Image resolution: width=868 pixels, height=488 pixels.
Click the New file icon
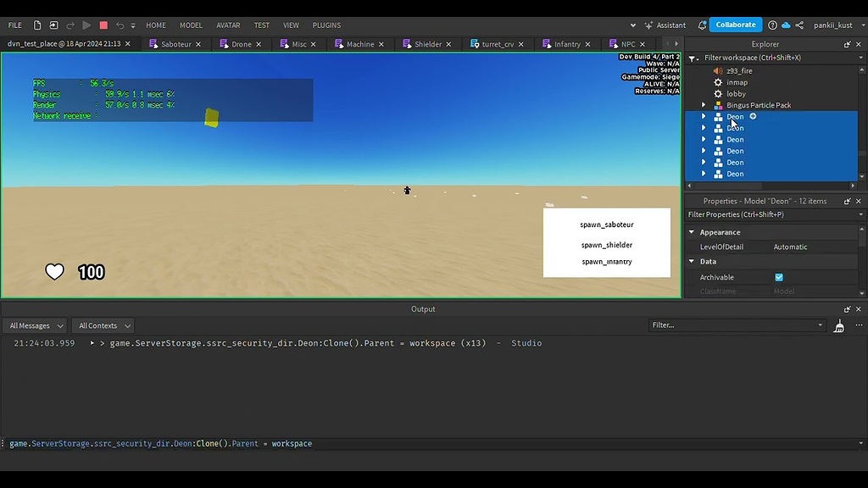click(37, 25)
